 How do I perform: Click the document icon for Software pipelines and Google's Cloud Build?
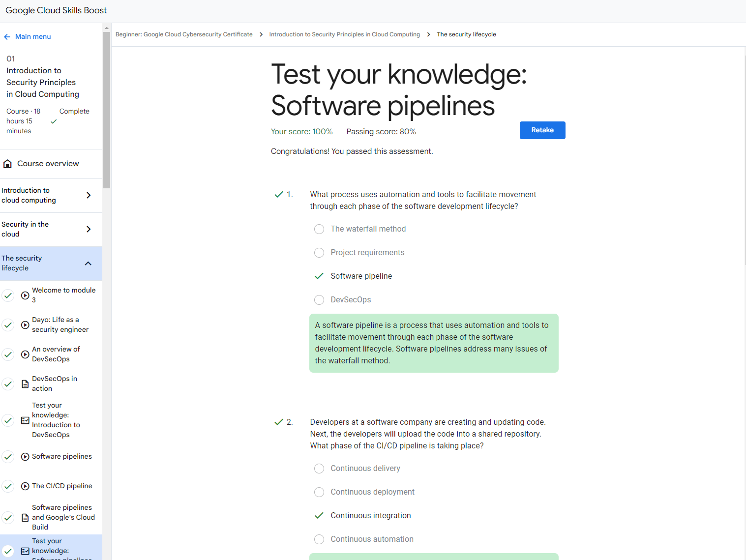point(25,518)
